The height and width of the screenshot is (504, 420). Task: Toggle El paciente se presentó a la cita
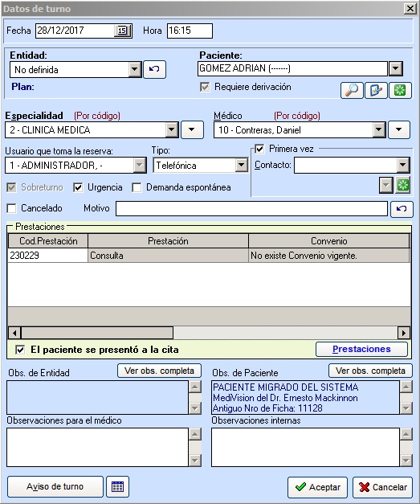20,350
